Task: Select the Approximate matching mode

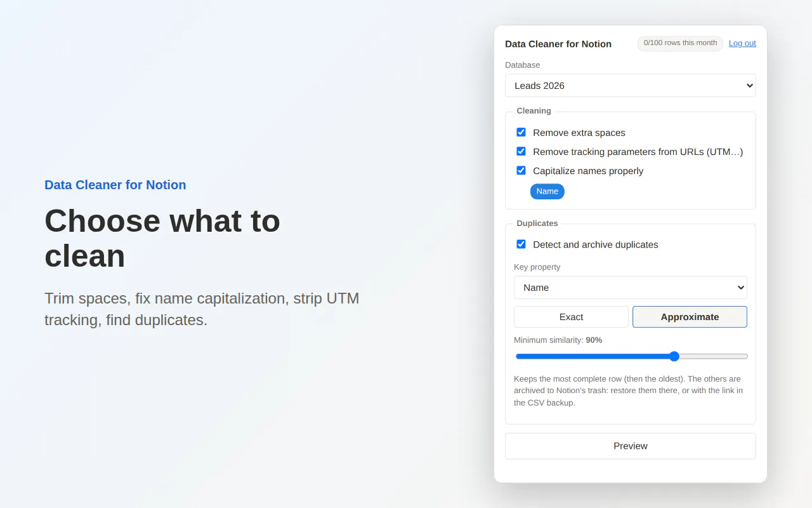Action: [690, 317]
